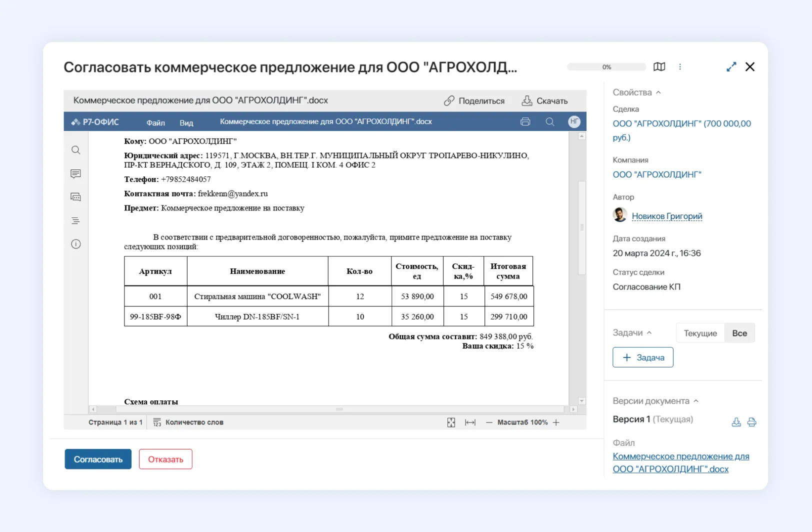The width and height of the screenshot is (812, 532).
Task: Open search via the magnifier in the blue toolbar
Action: [550, 121]
